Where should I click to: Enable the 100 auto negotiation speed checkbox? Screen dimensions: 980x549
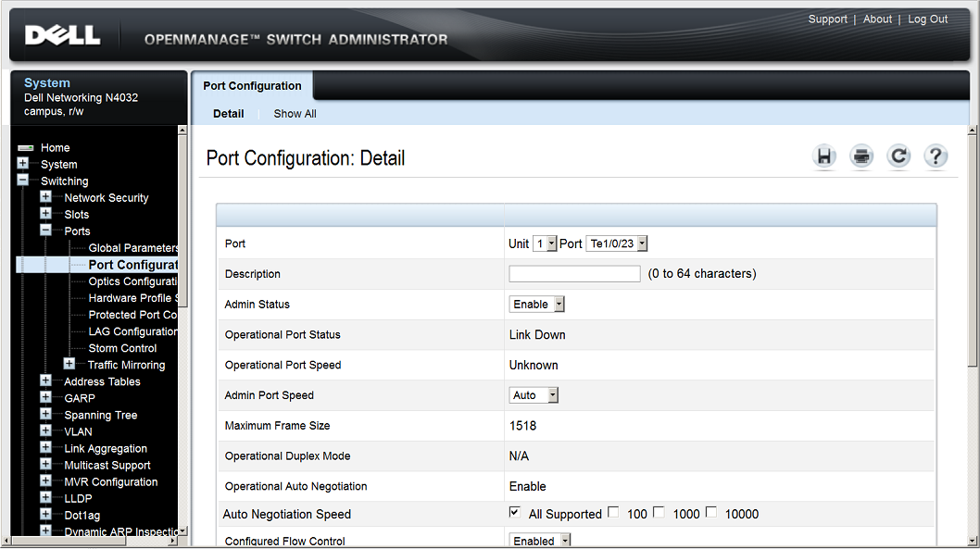612,511
